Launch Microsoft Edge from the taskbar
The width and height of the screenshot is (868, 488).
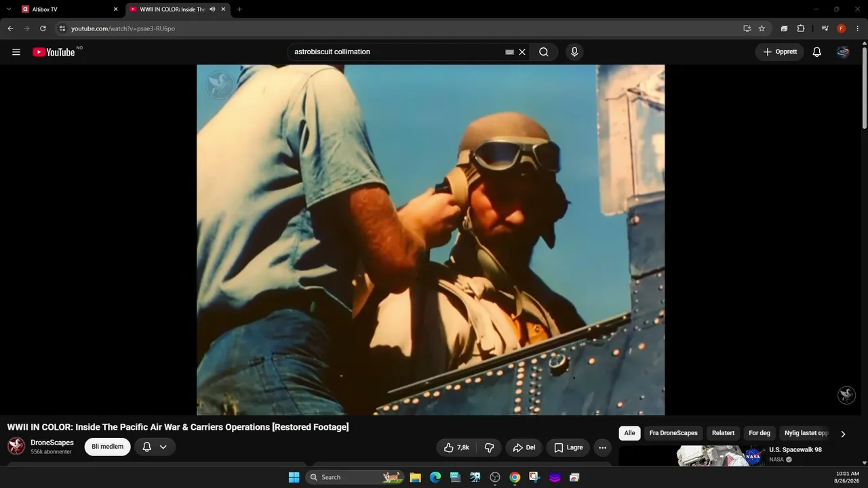[435, 477]
